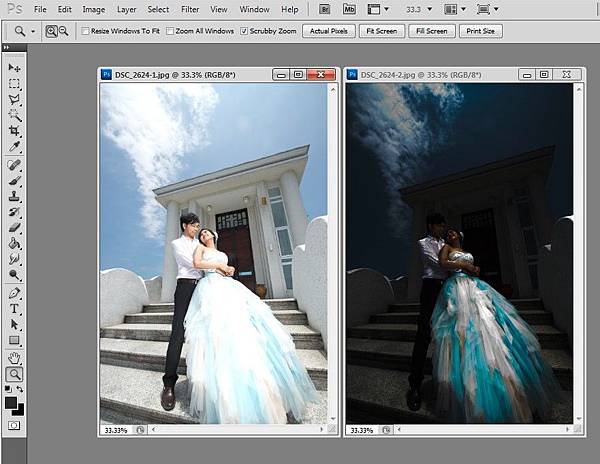Click the foreground color swatch
600x464 pixels.
click(12, 402)
